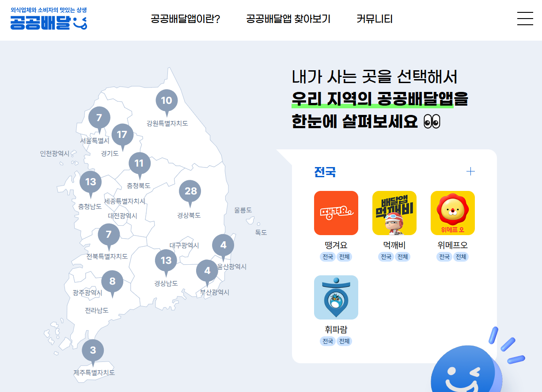Click the 휘파람 app name
Viewport: 542px width, 392px height.
(336, 330)
